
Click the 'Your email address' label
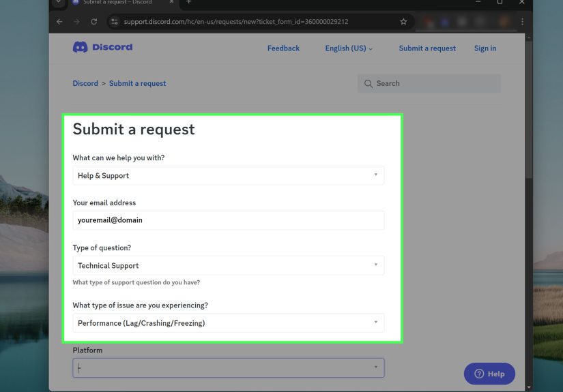point(104,202)
